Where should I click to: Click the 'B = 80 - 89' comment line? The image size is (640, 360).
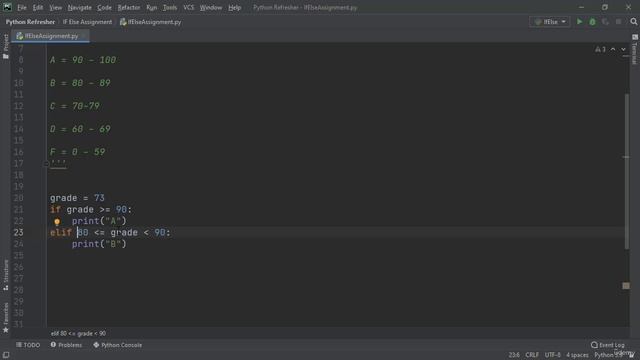point(80,83)
